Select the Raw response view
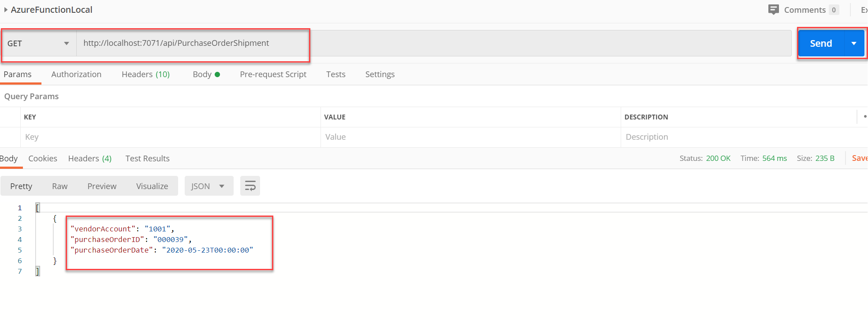Image resolution: width=868 pixels, height=320 pixels. (x=60, y=186)
